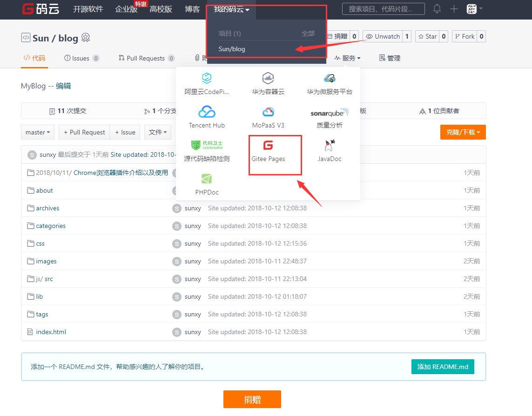The image size is (532, 416).
Task: Open 源代码缺陷检测 service
Action: (x=207, y=151)
